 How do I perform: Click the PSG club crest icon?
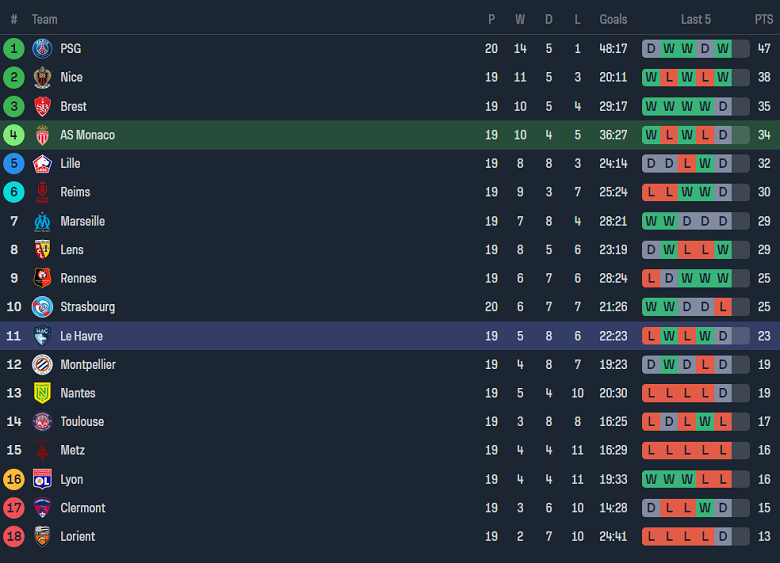pos(42,48)
